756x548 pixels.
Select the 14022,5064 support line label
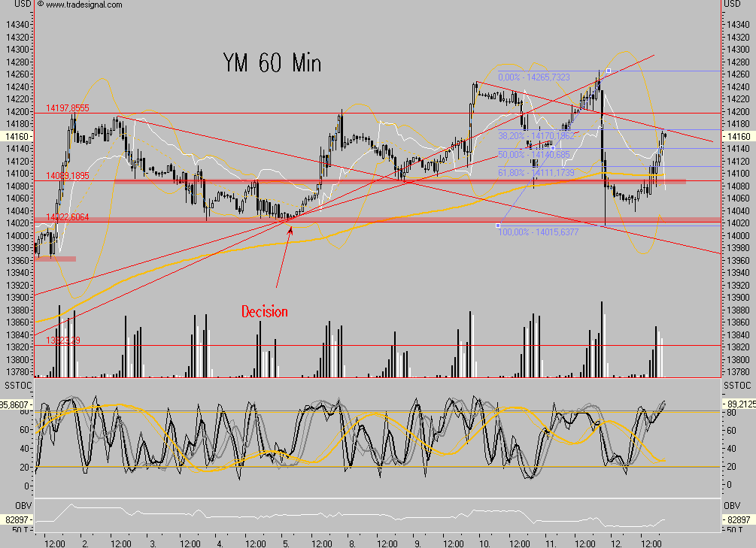point(68,216)
